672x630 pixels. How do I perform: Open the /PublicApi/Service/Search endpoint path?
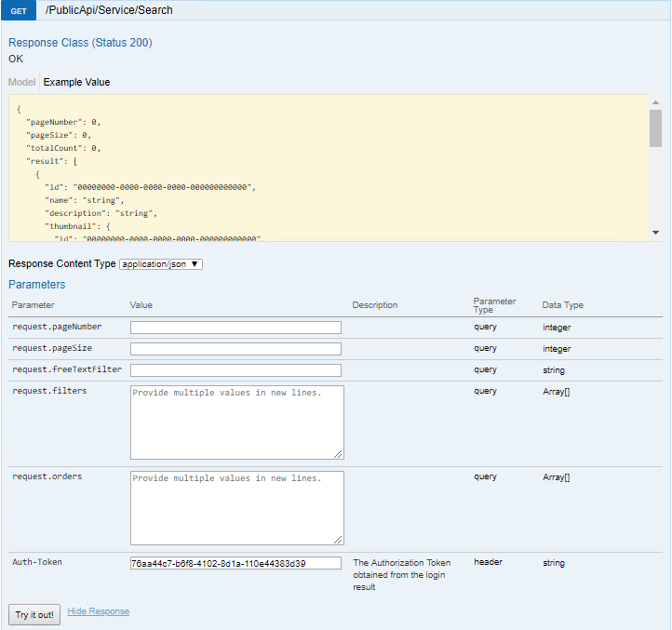109,10
